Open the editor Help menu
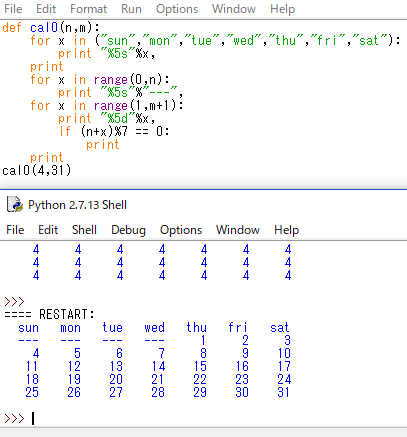The height and width of the screenshot is (437, 407). (282, 9)
